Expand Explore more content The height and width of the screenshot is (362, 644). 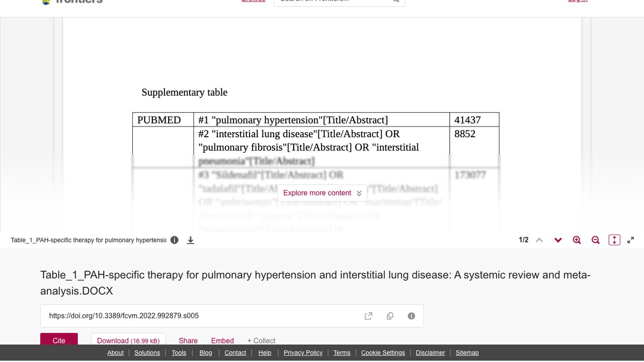point(322,193)
